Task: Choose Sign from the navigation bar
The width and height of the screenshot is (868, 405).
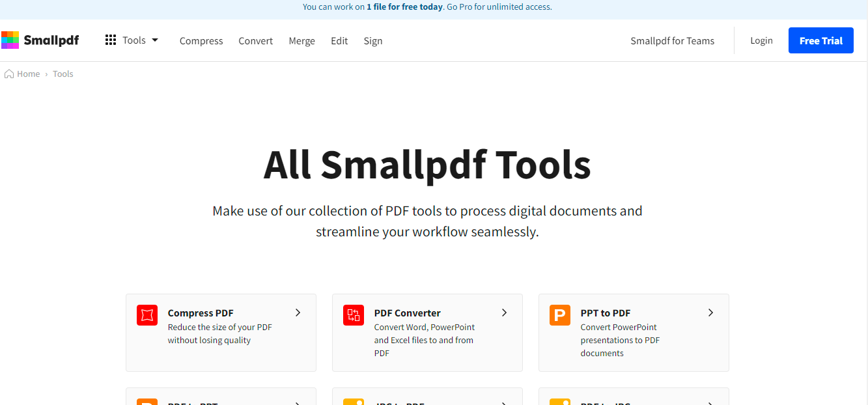Action: click(373, 41)
